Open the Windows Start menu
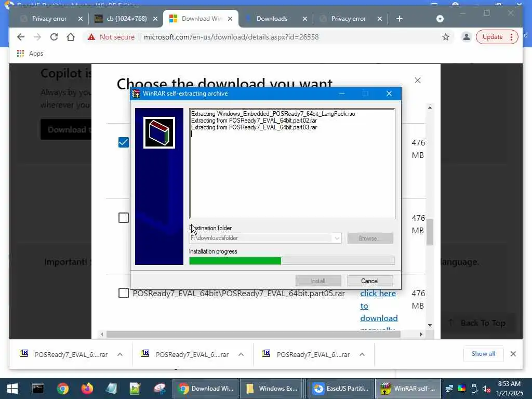The height and width of the screenshot is (399, 532). pos(12,389)
